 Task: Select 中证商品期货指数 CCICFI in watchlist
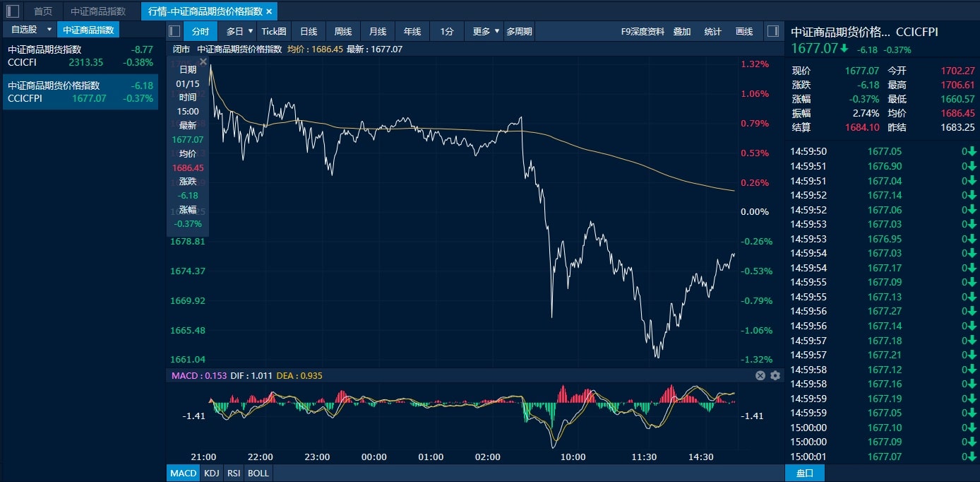(x=80, y=56)
